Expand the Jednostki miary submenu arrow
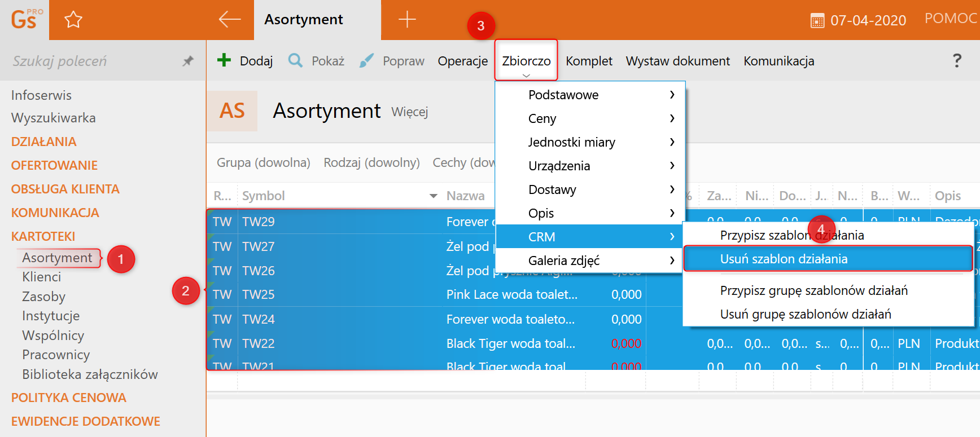 (x=672, y=142)
